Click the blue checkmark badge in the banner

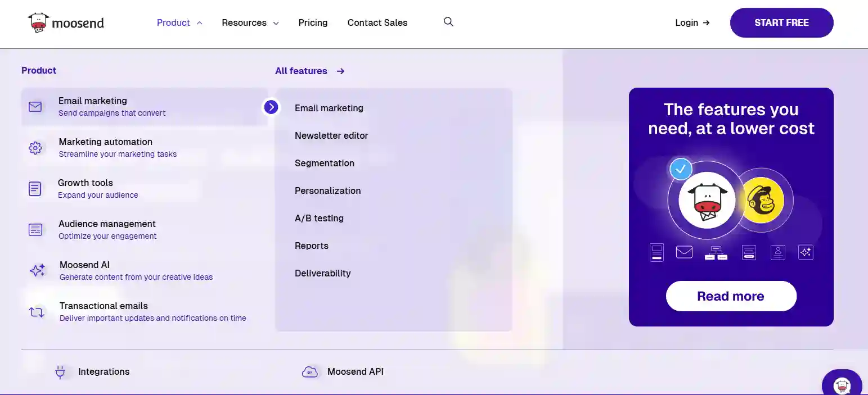tap(681, 169)
